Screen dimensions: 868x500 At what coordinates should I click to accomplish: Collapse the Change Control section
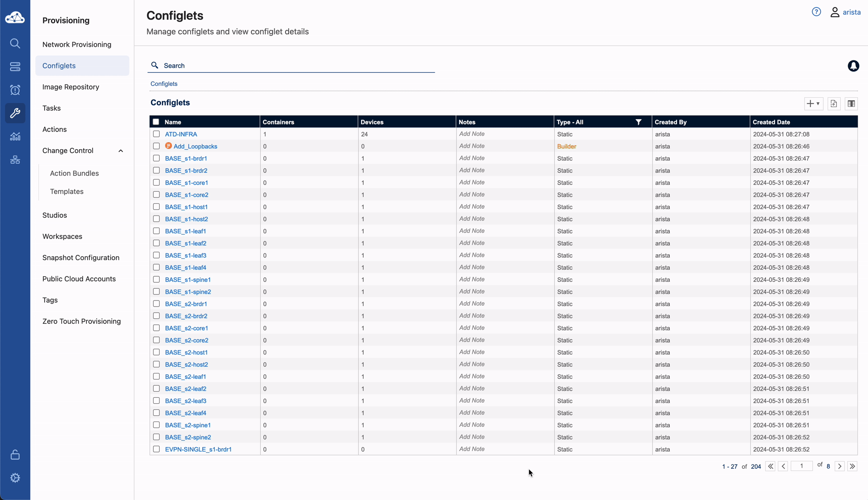[x=121, y=151]
